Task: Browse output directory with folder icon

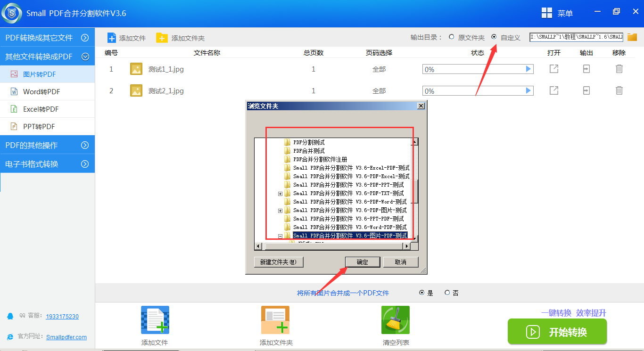Action: 632,37
